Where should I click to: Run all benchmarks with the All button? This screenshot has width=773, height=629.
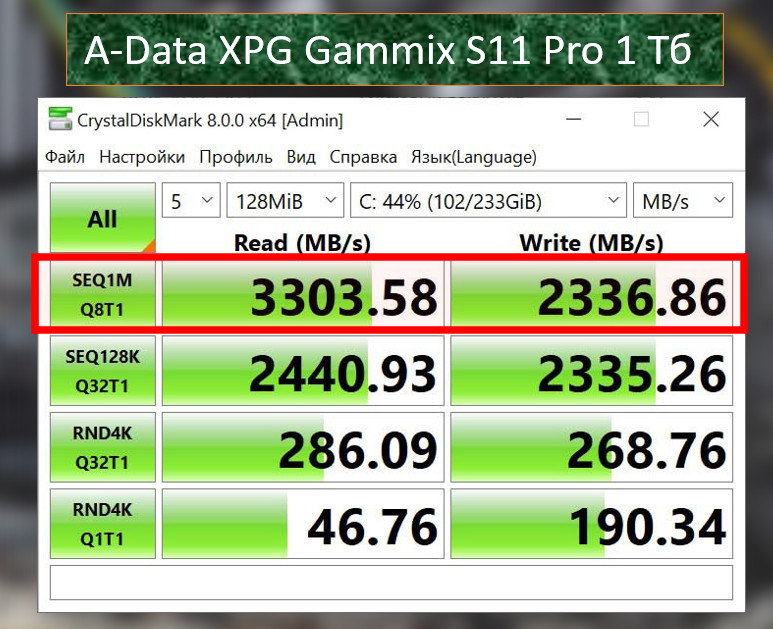pyautogui.click(x=103, y=217)
